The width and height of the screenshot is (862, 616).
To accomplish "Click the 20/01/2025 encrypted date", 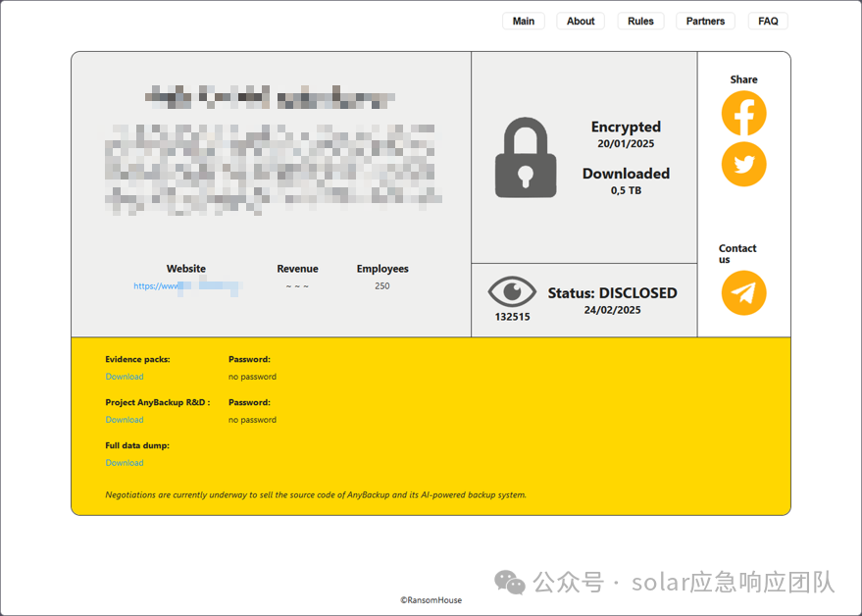I will (x=626, y=143).
